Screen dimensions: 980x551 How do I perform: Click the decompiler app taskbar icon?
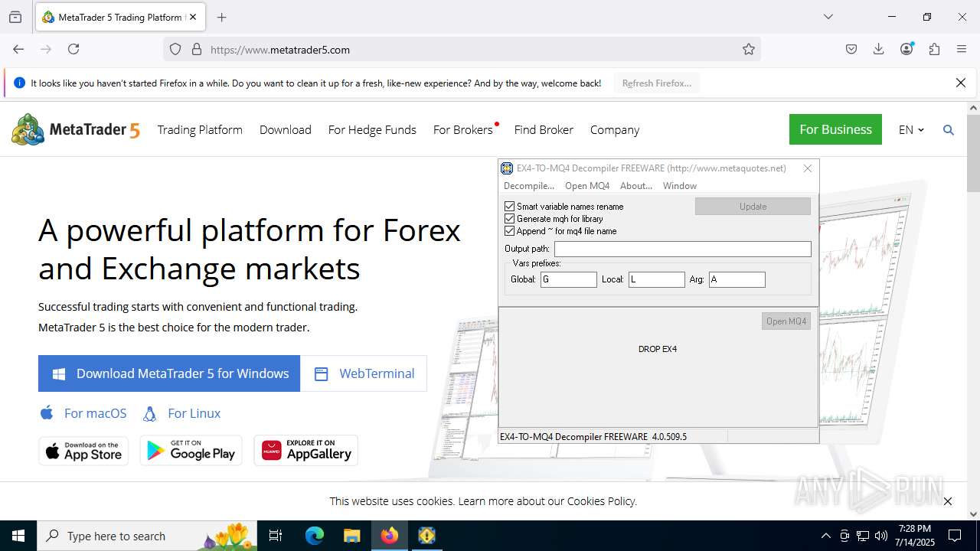(x=426, y=536)
